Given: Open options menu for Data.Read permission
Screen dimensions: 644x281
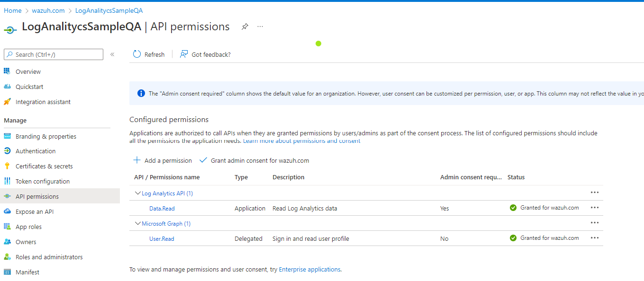Looking at the screenshot, I should tap(594, 207).
